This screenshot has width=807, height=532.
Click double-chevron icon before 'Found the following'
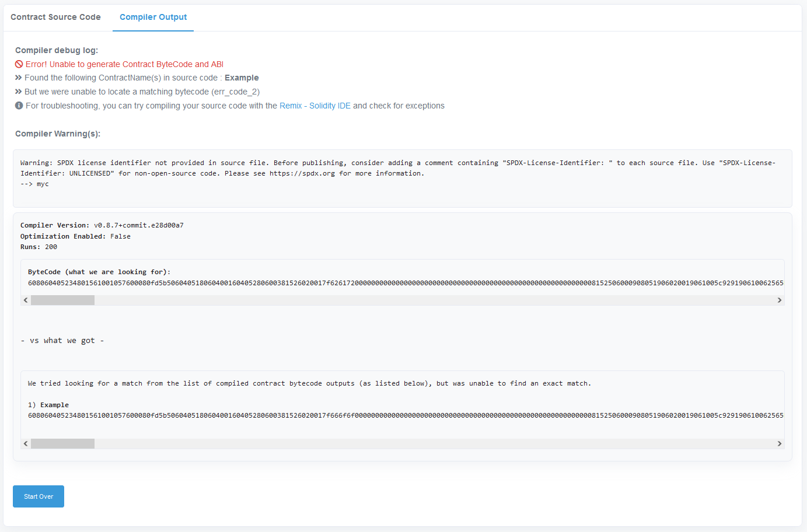point(19,78)
